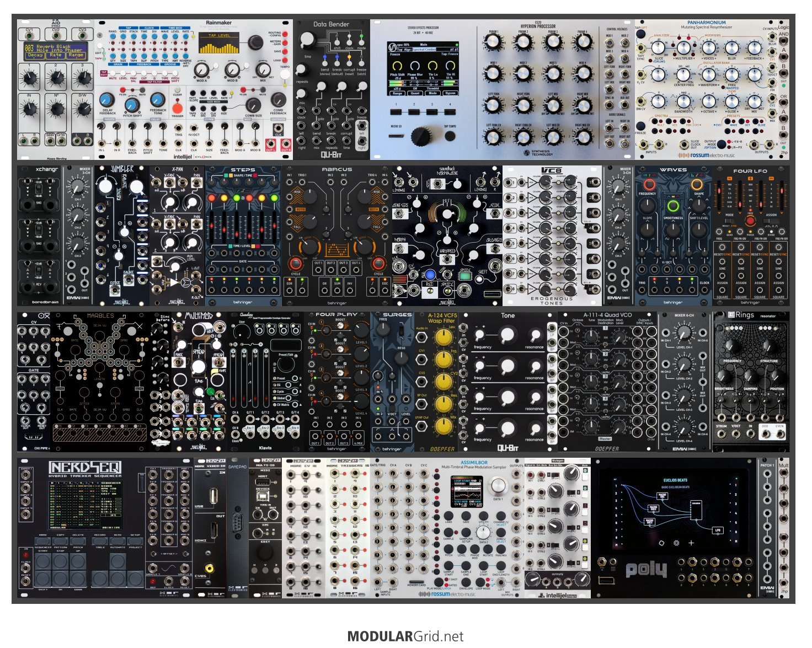Toggle the freeze button on Data Bender

pos(361,63)
